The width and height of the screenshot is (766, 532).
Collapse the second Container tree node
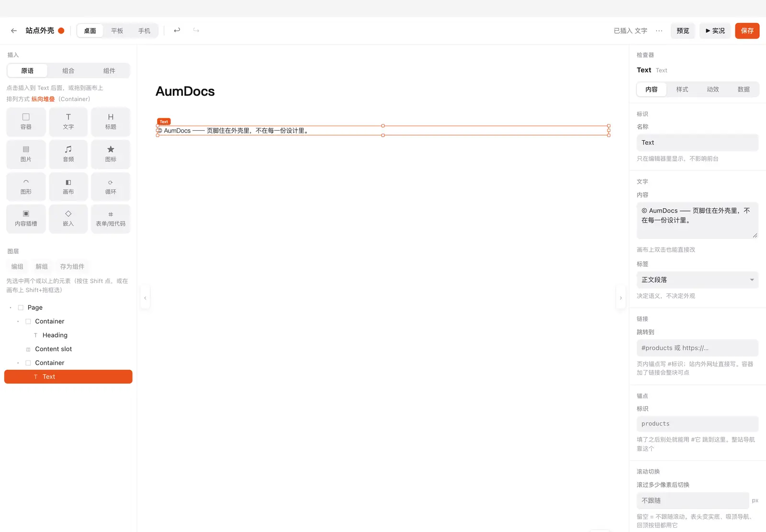tap(18, 363)
